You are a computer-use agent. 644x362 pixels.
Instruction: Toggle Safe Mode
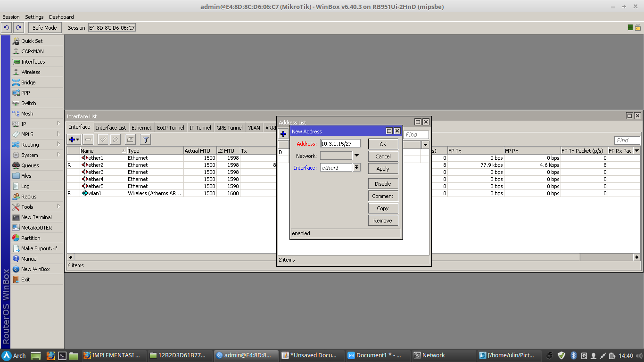45,28
